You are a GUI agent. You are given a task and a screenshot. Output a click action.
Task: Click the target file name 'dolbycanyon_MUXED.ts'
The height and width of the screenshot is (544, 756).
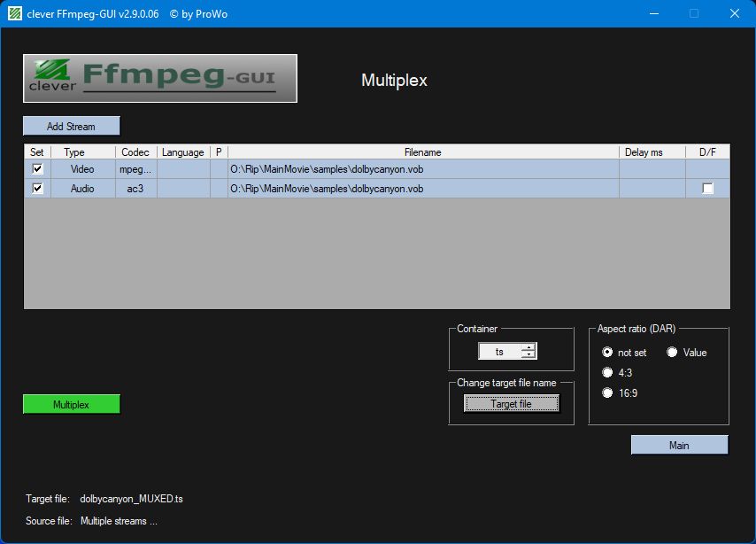point(131,499)
